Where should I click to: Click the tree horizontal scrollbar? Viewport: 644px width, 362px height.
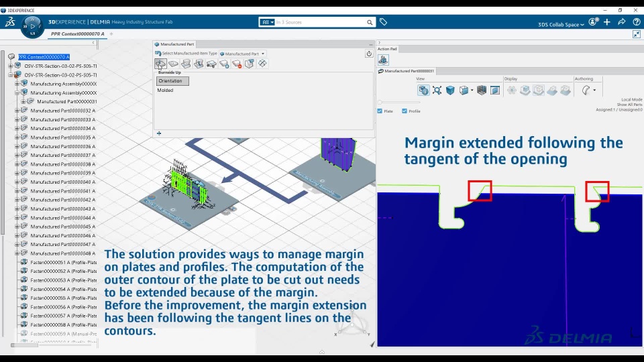24,345
